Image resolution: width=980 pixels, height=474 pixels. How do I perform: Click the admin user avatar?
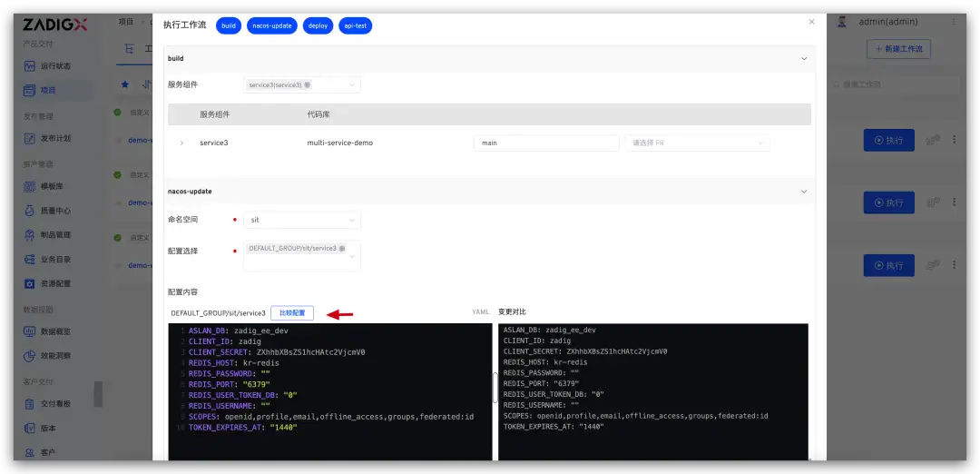842,22
